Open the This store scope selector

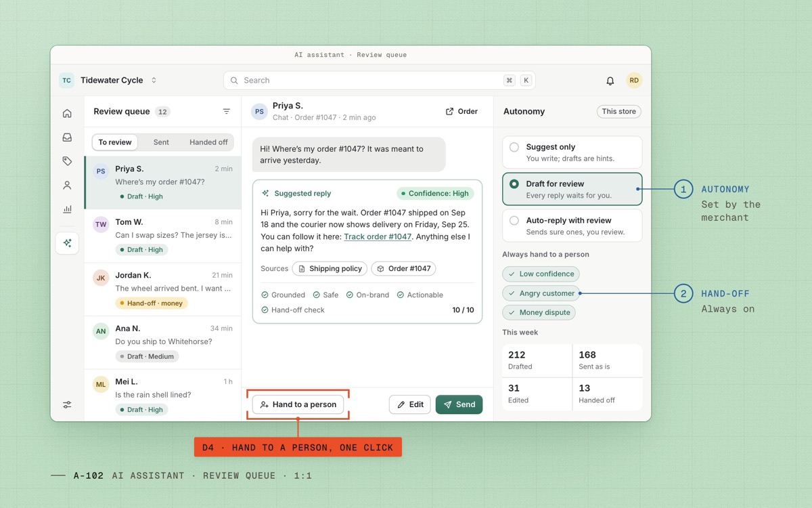click(x=618, y=112)
